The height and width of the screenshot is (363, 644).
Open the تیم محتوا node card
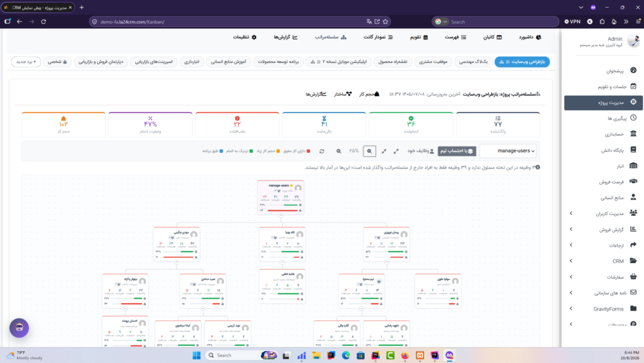[x=362, y=291]
